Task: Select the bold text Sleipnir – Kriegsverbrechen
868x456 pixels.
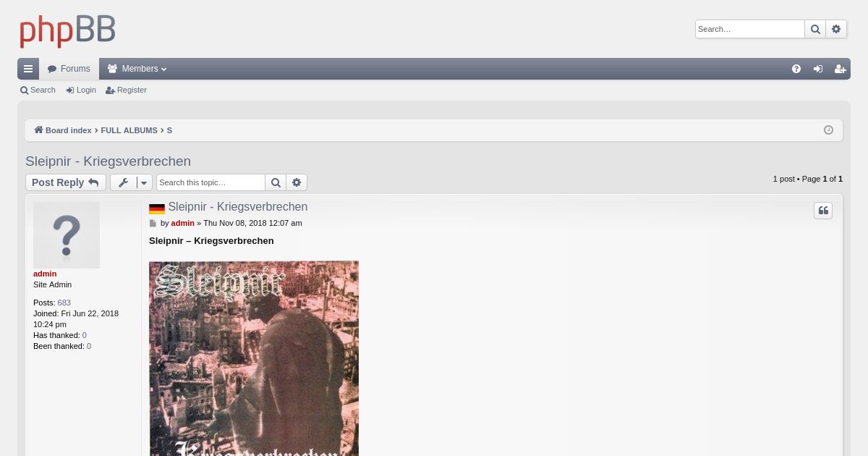Action: (x=211, y=241)
